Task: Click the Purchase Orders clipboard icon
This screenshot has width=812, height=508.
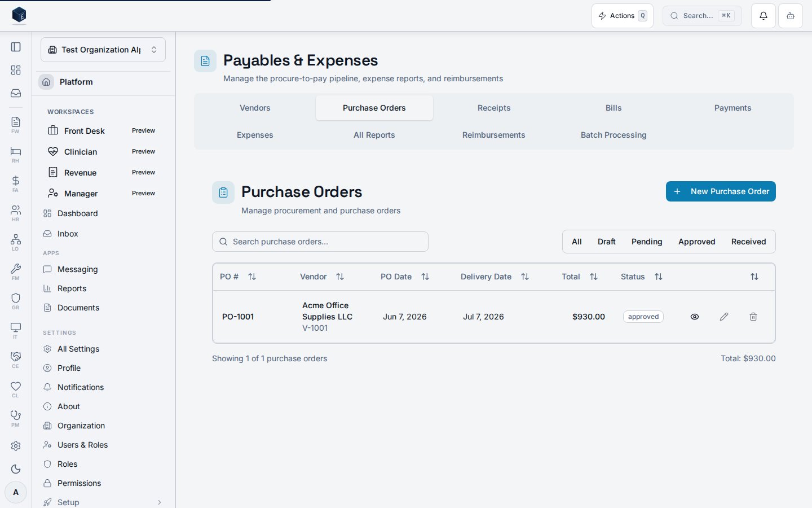Action: pyautogui.click(x=223, y=192)
